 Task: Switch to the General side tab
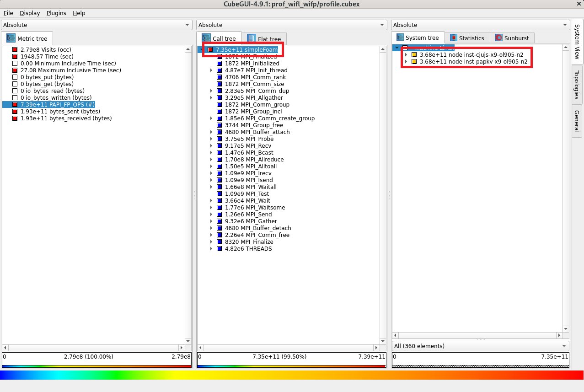(577, 121)
